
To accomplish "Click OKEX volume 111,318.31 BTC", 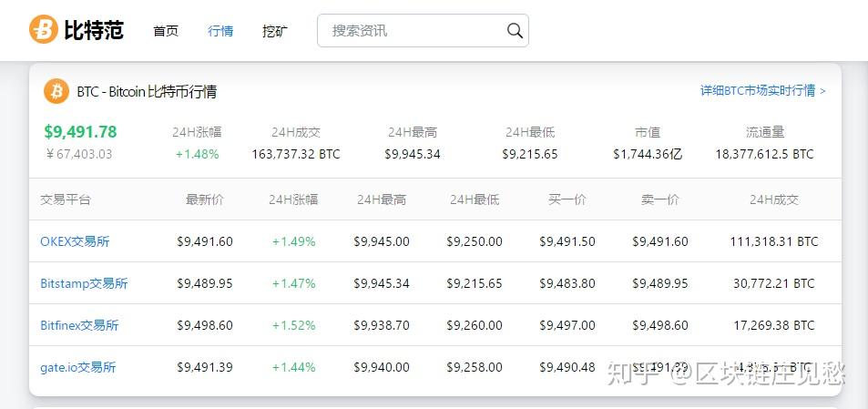I will click(774, 242).
